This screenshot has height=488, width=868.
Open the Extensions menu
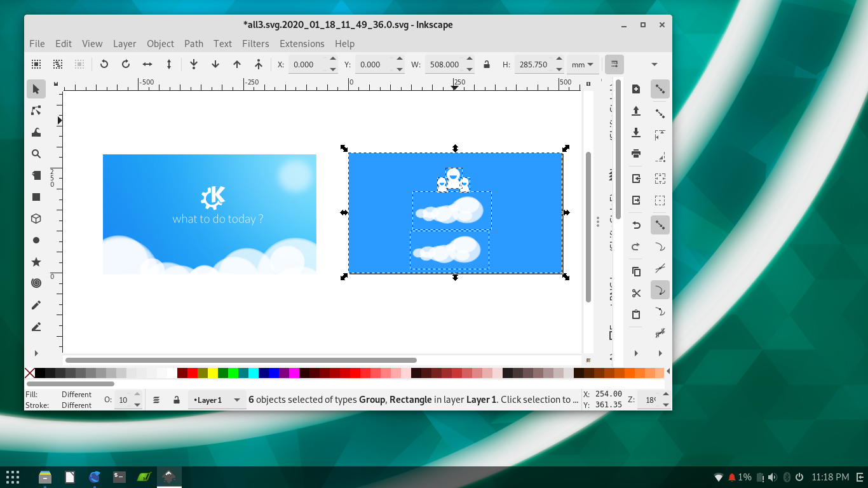pos(302,44)
